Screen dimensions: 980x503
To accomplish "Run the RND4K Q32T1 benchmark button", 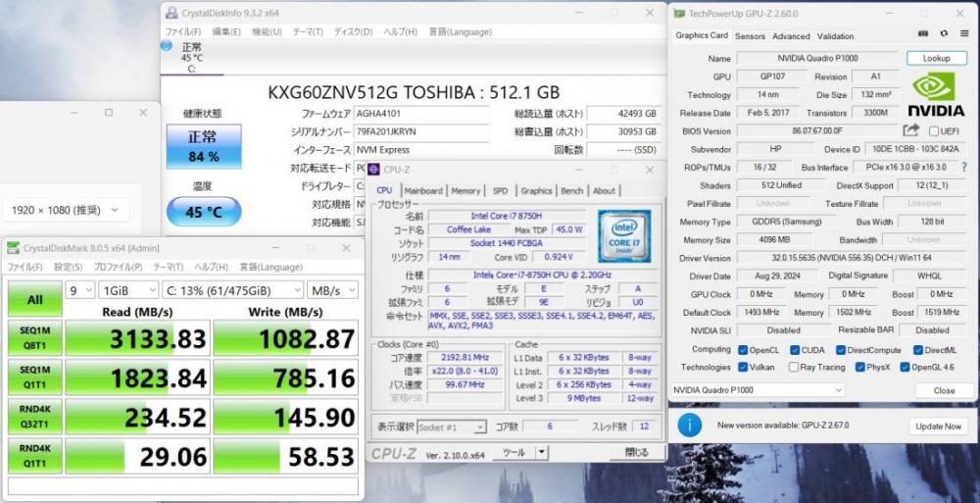I will coord(35,417).
